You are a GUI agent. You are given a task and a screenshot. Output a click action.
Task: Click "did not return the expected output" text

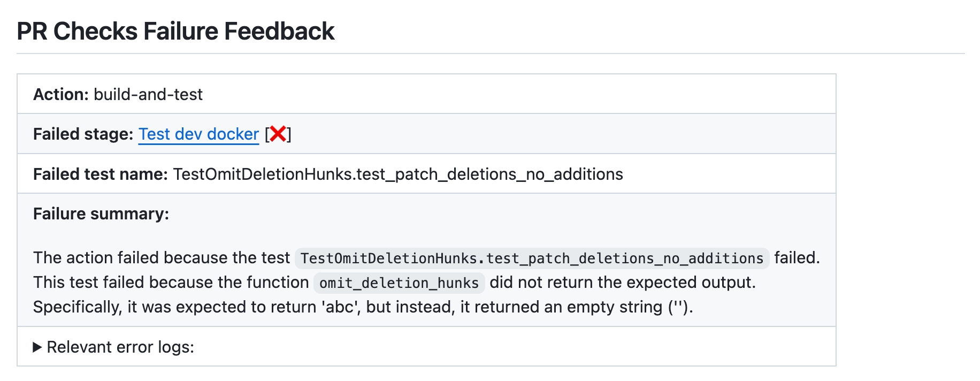[622, 283]
